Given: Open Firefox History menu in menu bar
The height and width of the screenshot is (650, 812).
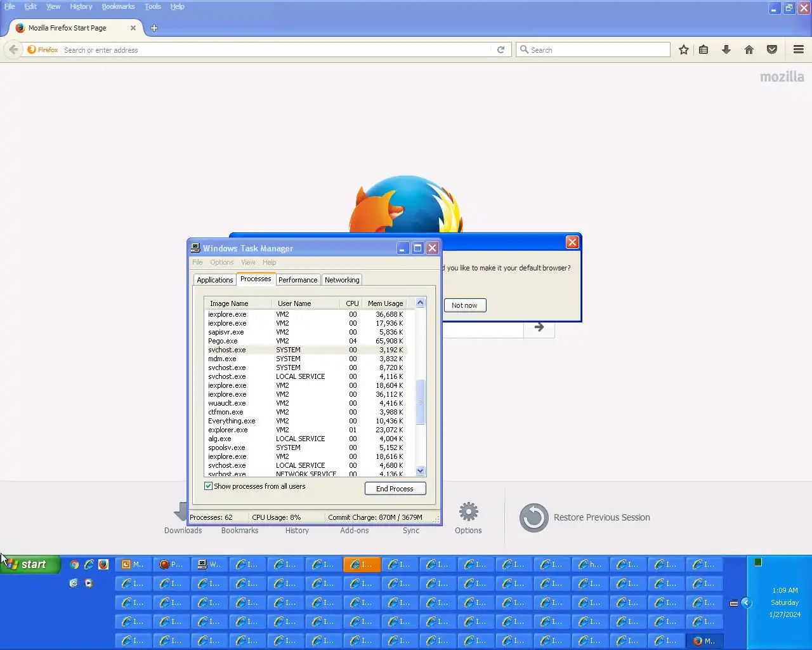Looking at the screenshot, I should point(81,6).
